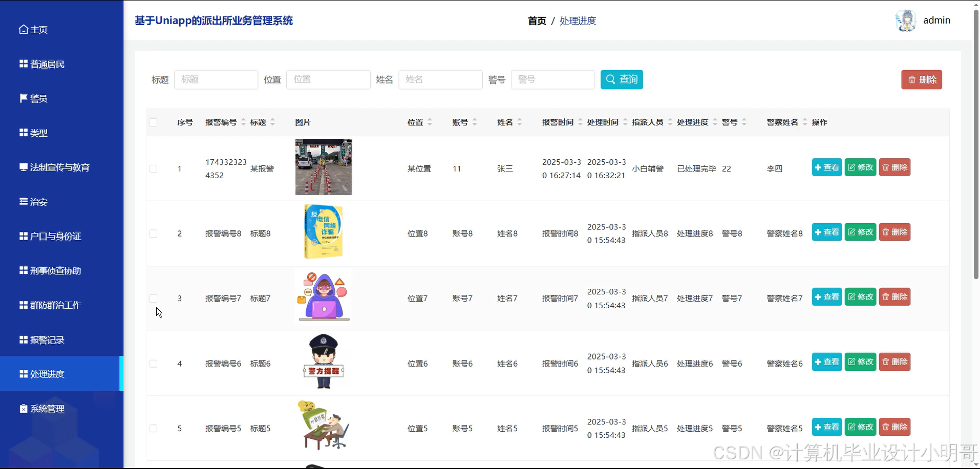Open 首页 from the breadcrumb
Screen dimensions: 980x469
(536, 20)
